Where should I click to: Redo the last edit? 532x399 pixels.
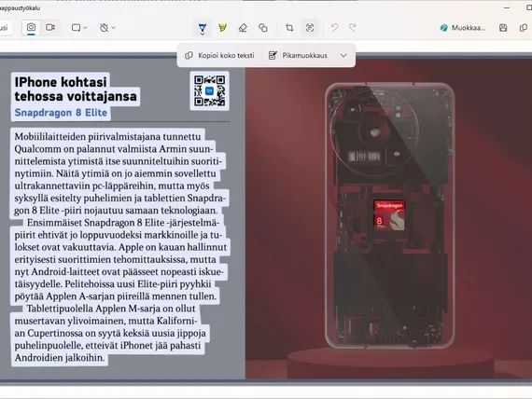353,28
